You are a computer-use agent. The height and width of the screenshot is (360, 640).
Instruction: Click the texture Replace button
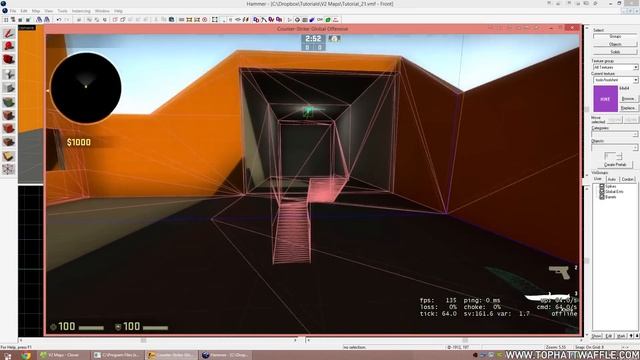(x=628, y=108)
